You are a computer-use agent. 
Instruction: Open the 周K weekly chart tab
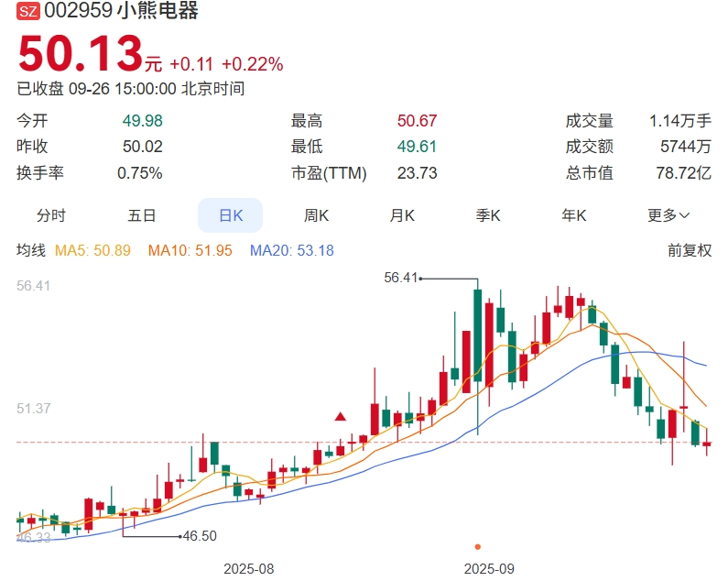(x=317, y=215)
